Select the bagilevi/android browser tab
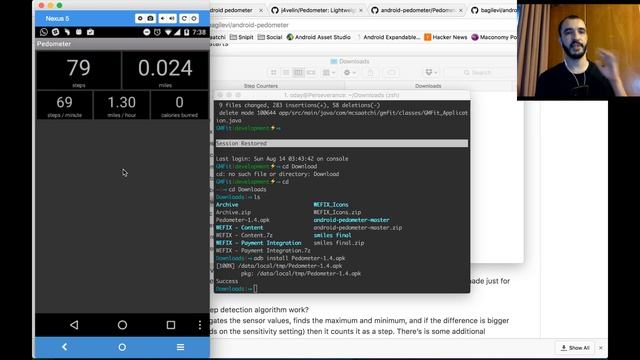640x360 pixels. pyautogui.click(x=494, y=10)
